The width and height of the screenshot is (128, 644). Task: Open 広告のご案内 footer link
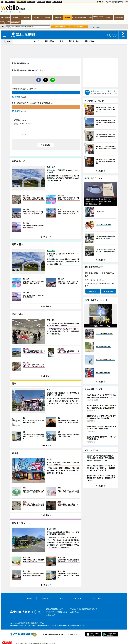pos(50,615)
